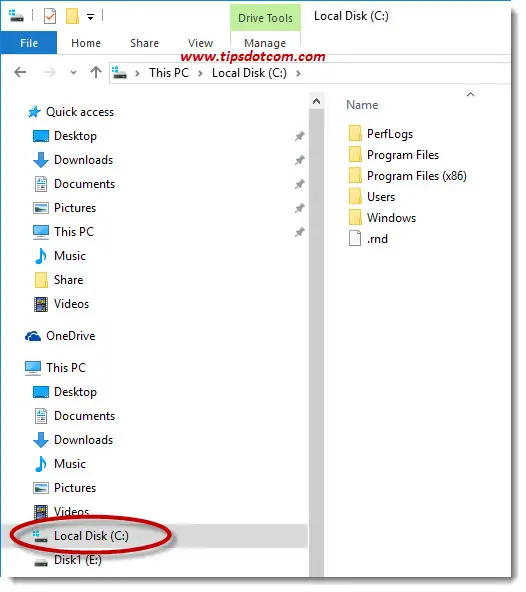Switch to the View ribbon tab
Screen dimensions: 526x592
201,43
